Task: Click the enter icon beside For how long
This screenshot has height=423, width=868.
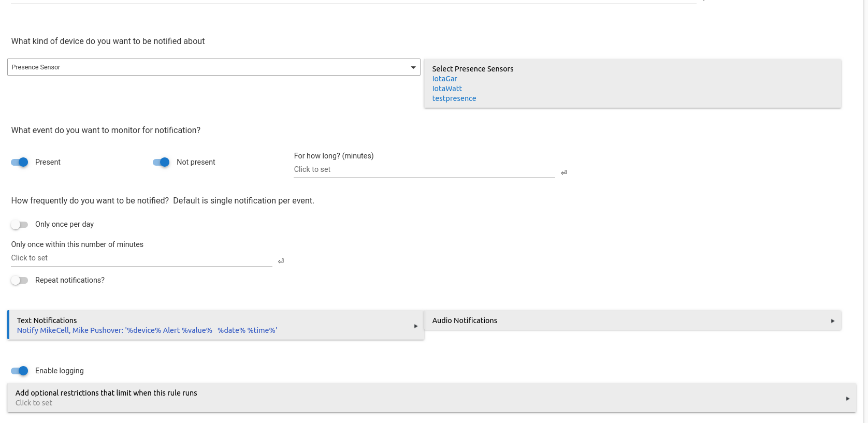Action: click(563, 172)
